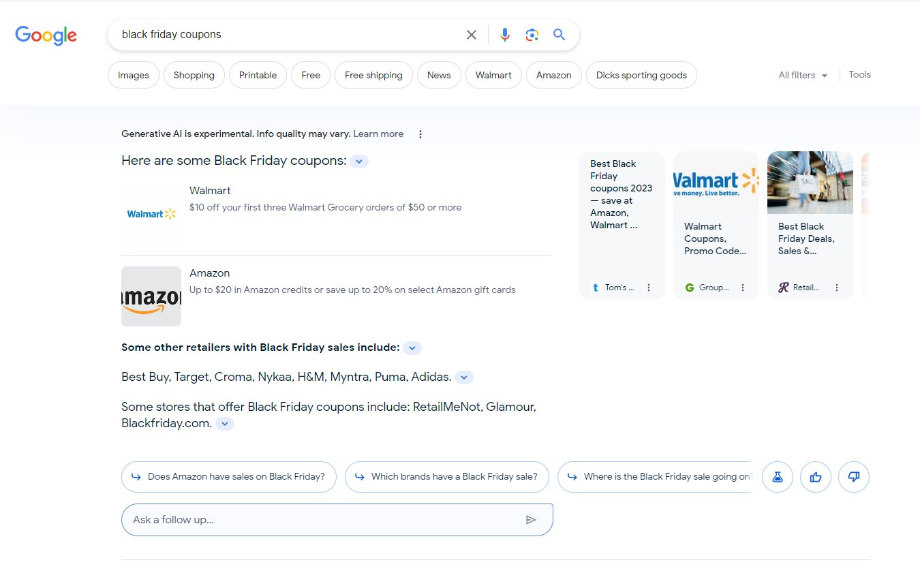Clear the search query with the X icon

(472, 35)
